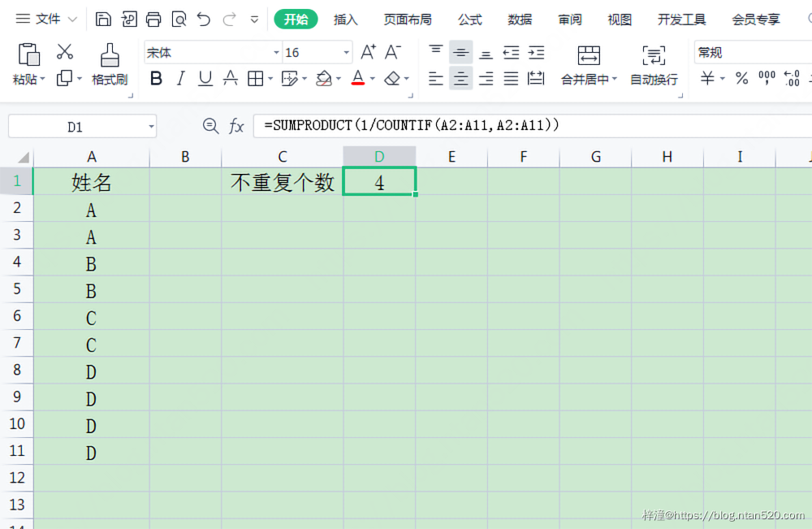Toggle align text left
This screenshot has height=529, width=812.
pos(435,79)
